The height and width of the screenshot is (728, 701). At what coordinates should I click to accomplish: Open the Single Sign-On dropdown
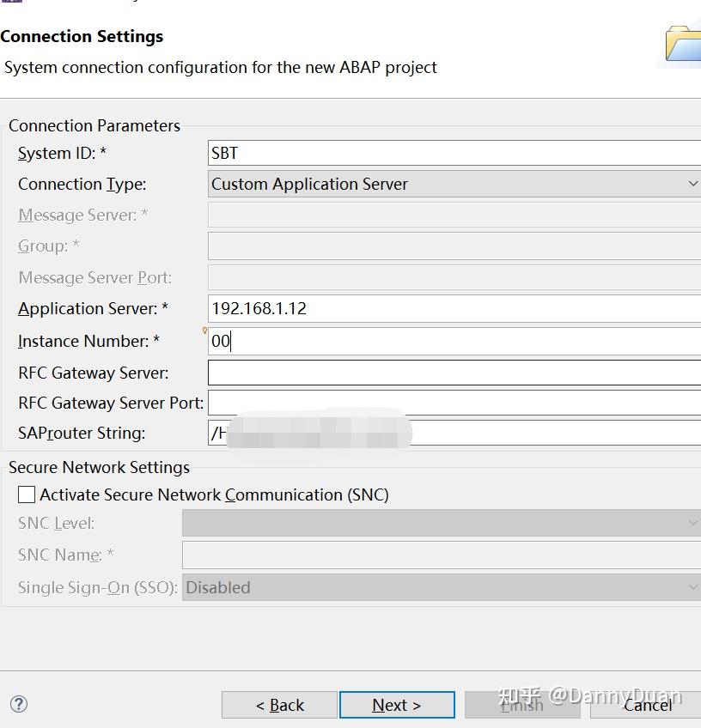(442, 587)
